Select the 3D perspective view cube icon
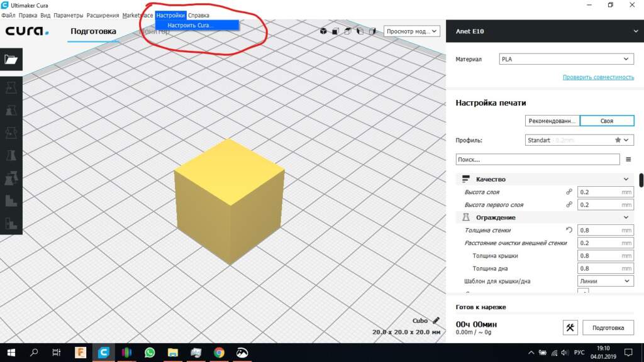This screenshot has height=362, width=644. (323, 31)
